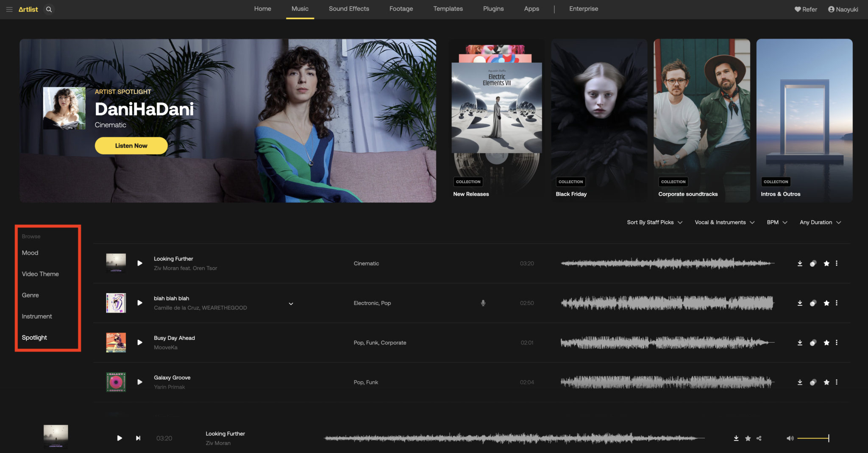Expand the BPM filter dropdown
868x453 pixels.
coord(777,222)
